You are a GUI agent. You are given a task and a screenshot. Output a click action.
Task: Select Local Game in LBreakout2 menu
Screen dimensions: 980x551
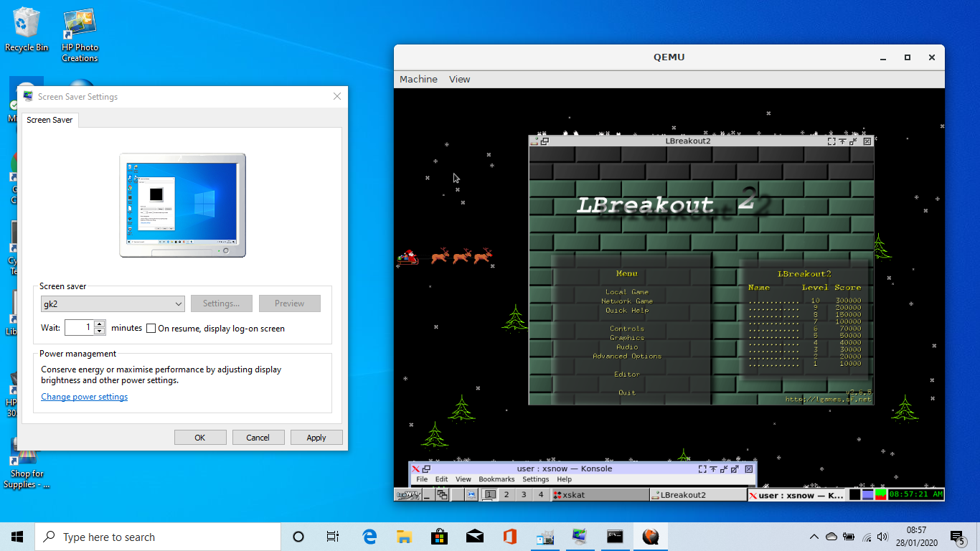tap(627, 292)
